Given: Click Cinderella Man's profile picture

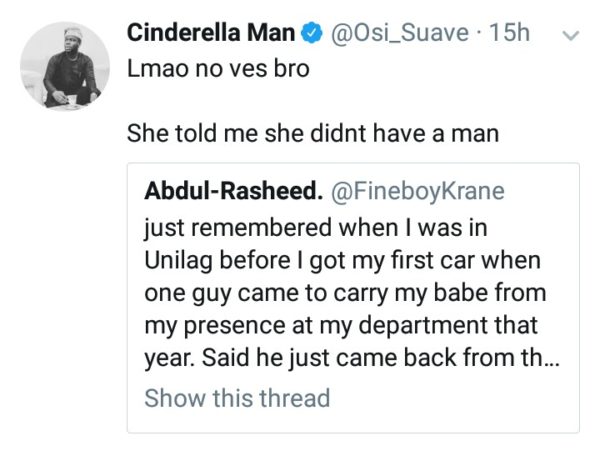Looking at the screenshot, I should click(x=65, y=65).
